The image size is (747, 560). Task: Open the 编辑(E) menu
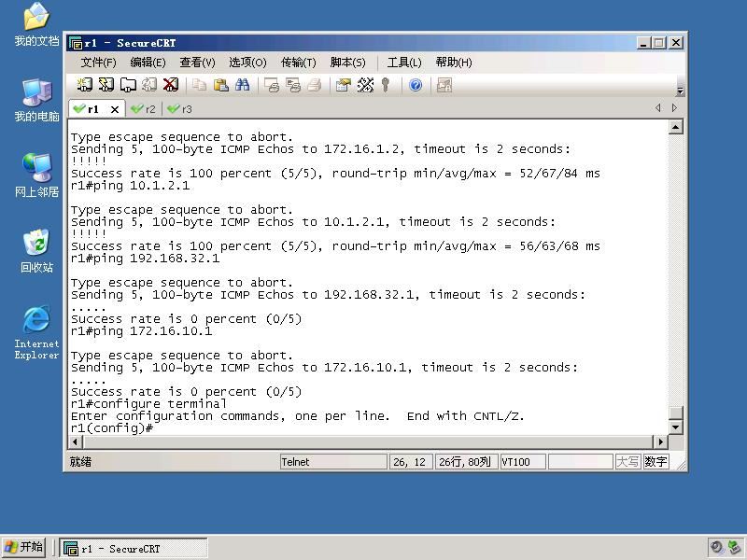148,63
